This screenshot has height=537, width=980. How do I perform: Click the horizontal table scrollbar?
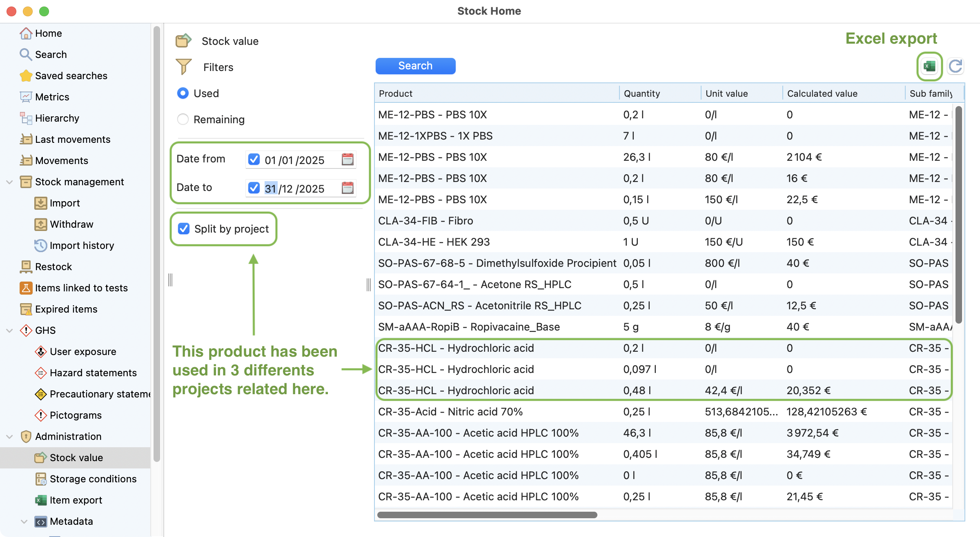(x=487, y=515)
